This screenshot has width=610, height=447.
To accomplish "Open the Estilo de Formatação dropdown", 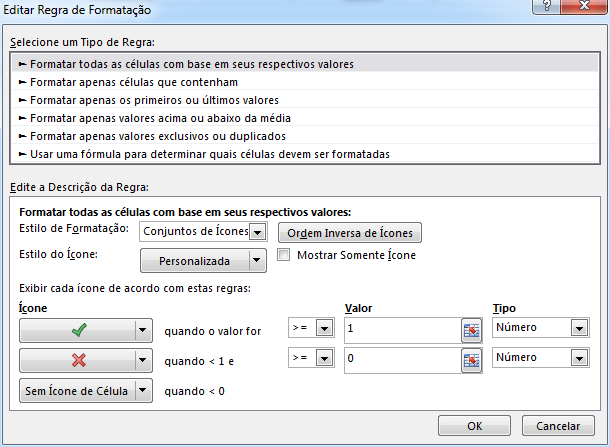I will (257, 232).
